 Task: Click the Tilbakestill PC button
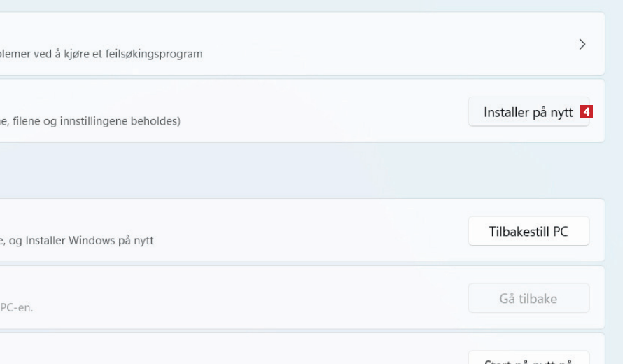pos(528,232)
